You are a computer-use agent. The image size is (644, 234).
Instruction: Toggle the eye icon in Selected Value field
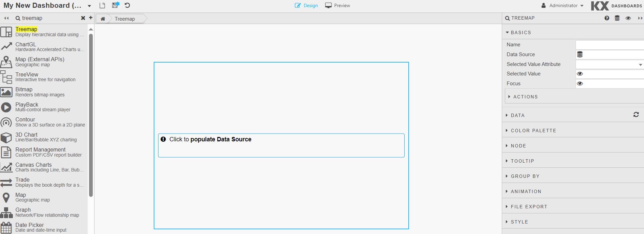pyautogui.click(x=580, y=74)
